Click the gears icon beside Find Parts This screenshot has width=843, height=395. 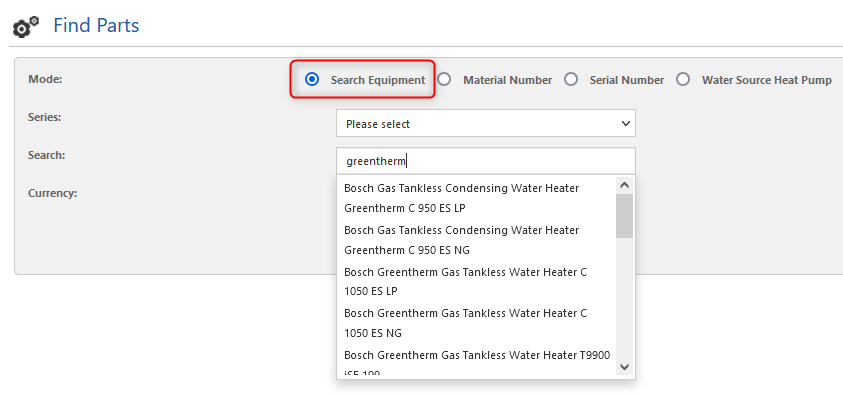point(26,26)
